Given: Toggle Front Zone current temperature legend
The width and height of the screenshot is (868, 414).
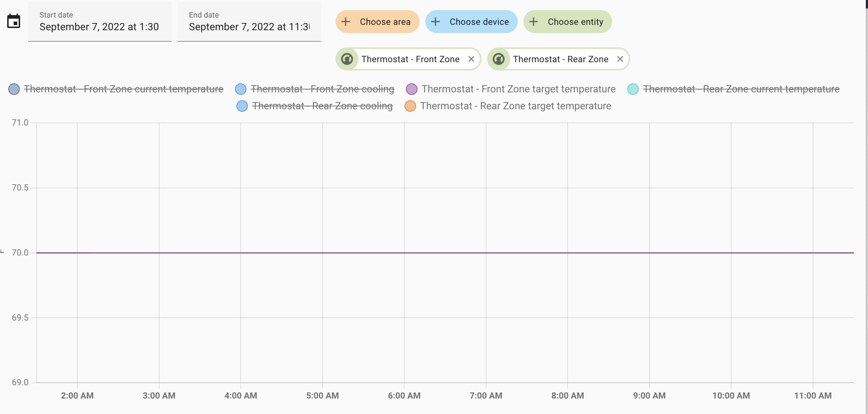Looking at the screenshot, I should click(116, 89).
